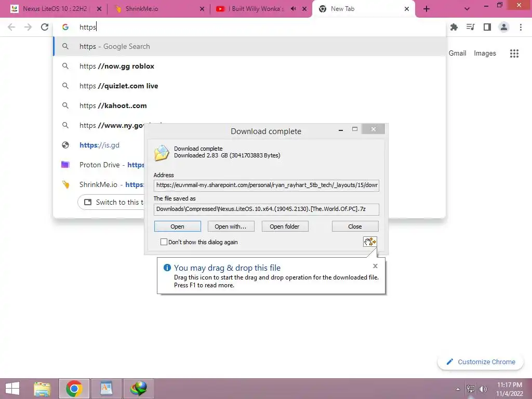Image resolution: width=532 pixels, height=399 pixels.
Task: Open Internet Download Manager taskbar icon
Action: 139,389
